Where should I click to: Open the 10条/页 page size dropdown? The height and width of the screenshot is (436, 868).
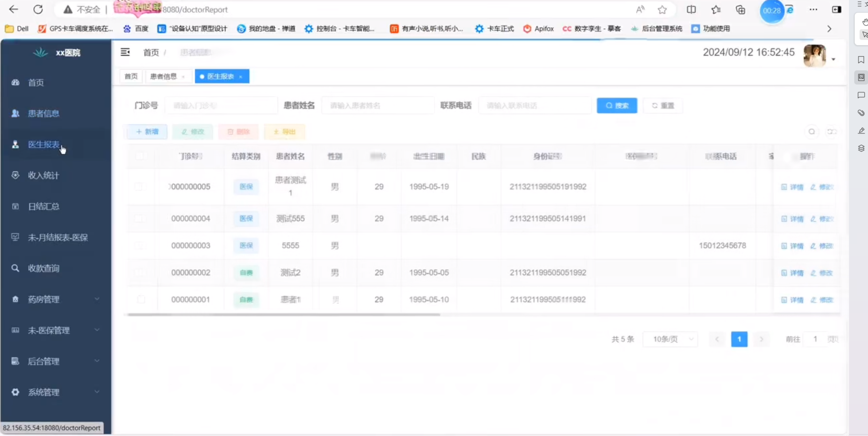pyautogui.click(x=670, y=339)
